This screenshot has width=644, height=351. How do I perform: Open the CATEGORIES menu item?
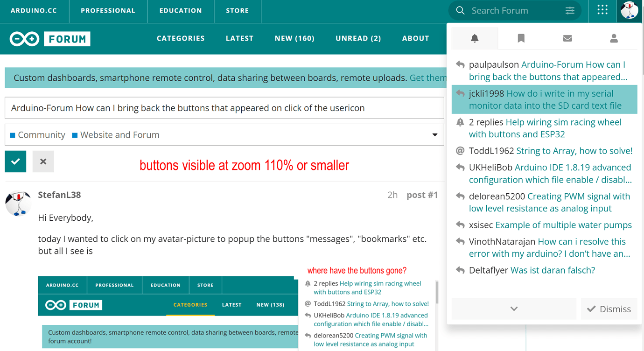tap(181, 38)
